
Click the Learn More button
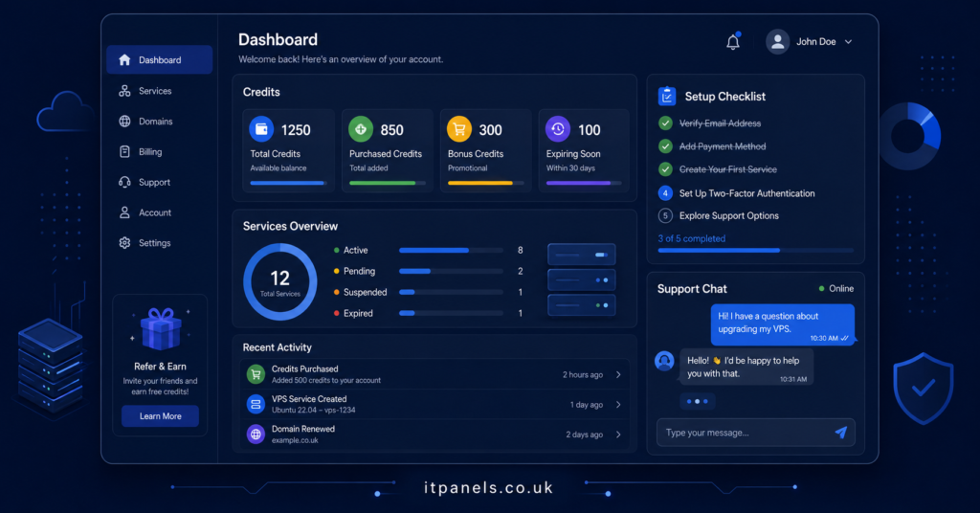click(160, 416)
